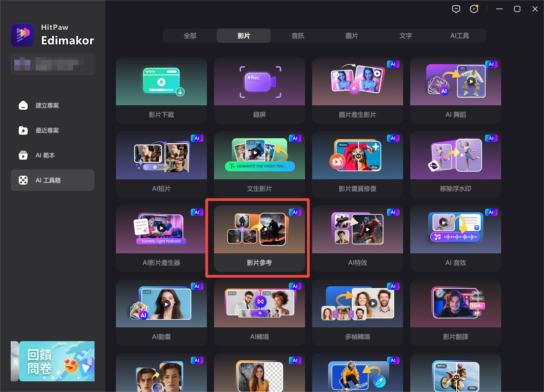Open the 影片翻譯 video translation tool
This screenshot has width=544, height=392.
(456, 313)
